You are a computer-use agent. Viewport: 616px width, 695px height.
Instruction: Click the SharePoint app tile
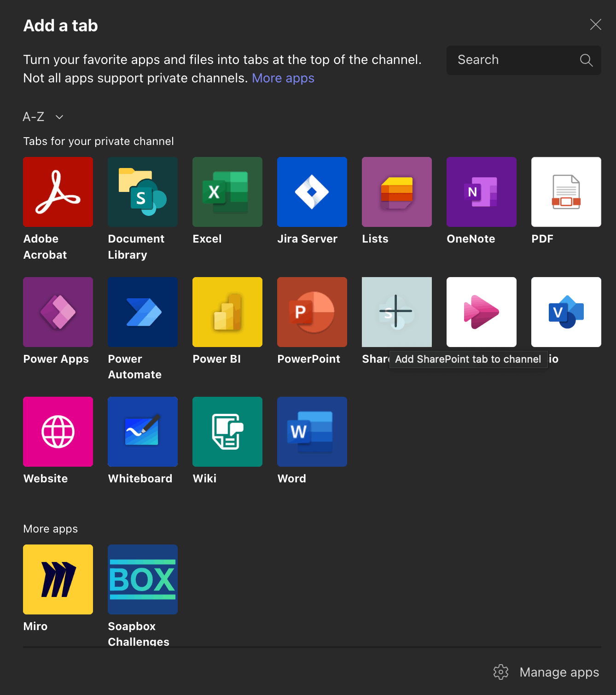pyautogui.click(x=397, y=312)
